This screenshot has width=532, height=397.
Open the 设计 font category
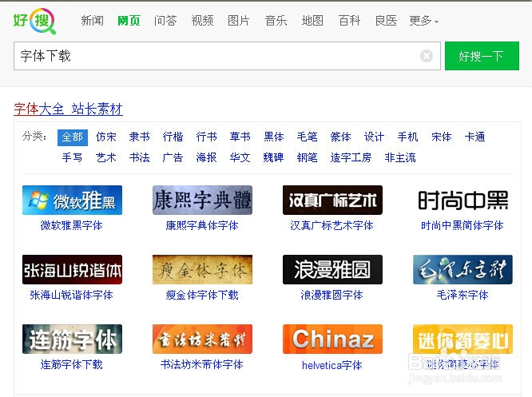tap(374, 137)
